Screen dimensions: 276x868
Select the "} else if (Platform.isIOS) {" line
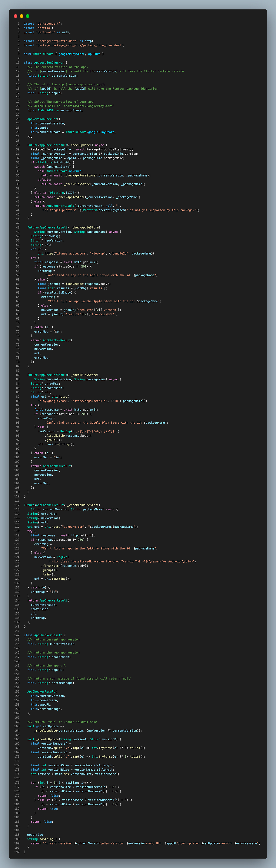click(55, 193)
